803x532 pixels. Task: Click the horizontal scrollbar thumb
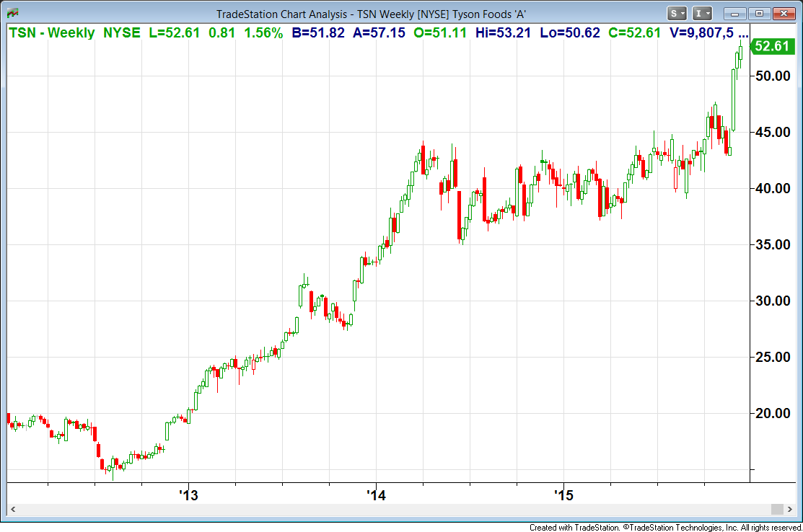tap(778, 509)
